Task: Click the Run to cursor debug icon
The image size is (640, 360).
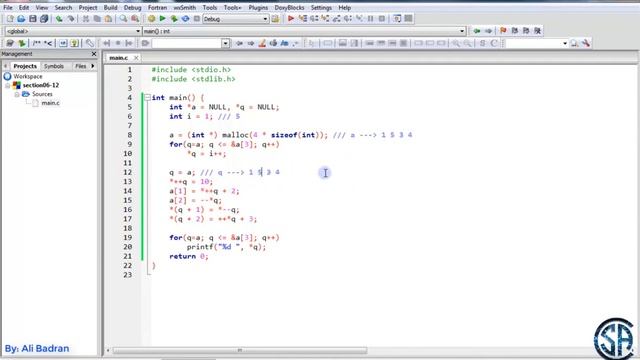Action: click(x=302, y=19)
